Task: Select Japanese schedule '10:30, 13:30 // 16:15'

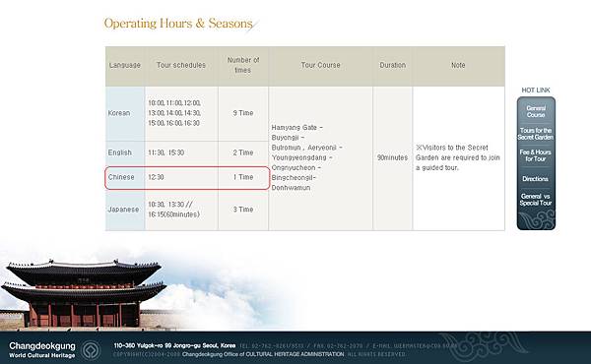Action: [x=173, y=210]
